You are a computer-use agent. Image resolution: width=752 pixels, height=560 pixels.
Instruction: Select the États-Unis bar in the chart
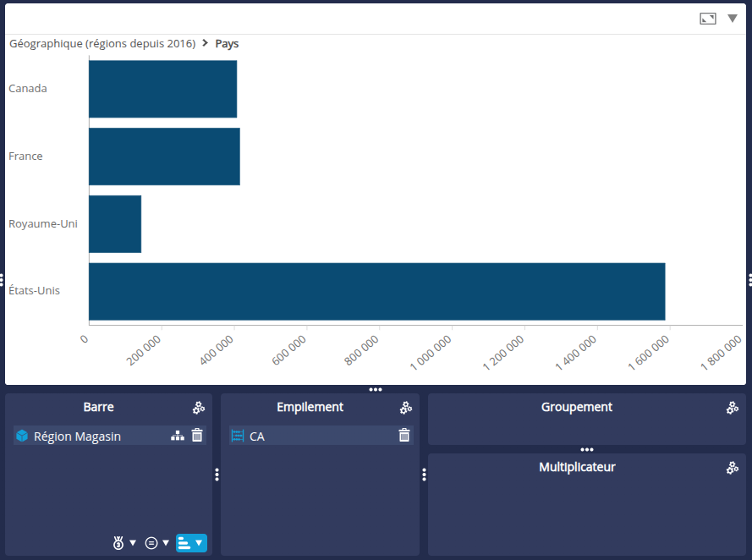tap(376, 291)
